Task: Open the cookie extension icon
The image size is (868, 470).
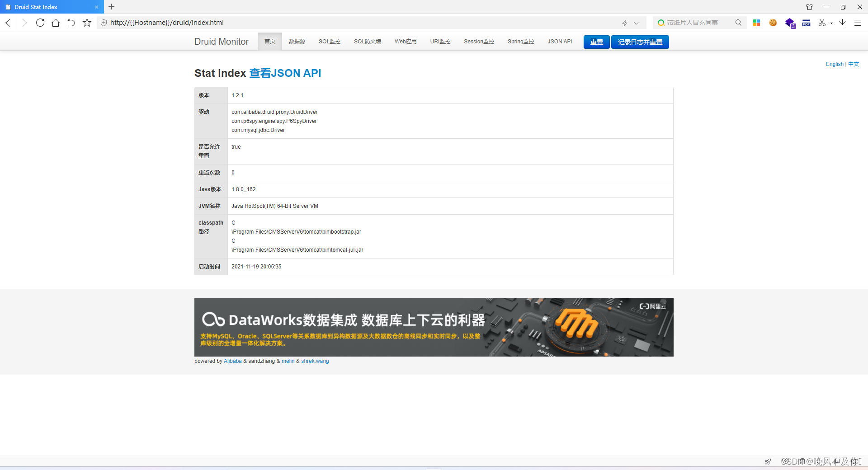Action: coord(773,23)
